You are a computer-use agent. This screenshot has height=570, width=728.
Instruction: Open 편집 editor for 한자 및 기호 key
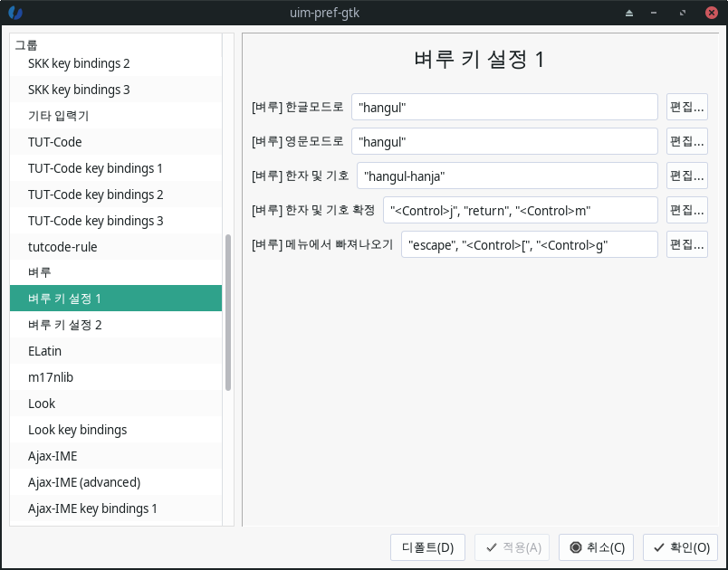(x=686, y=176)
